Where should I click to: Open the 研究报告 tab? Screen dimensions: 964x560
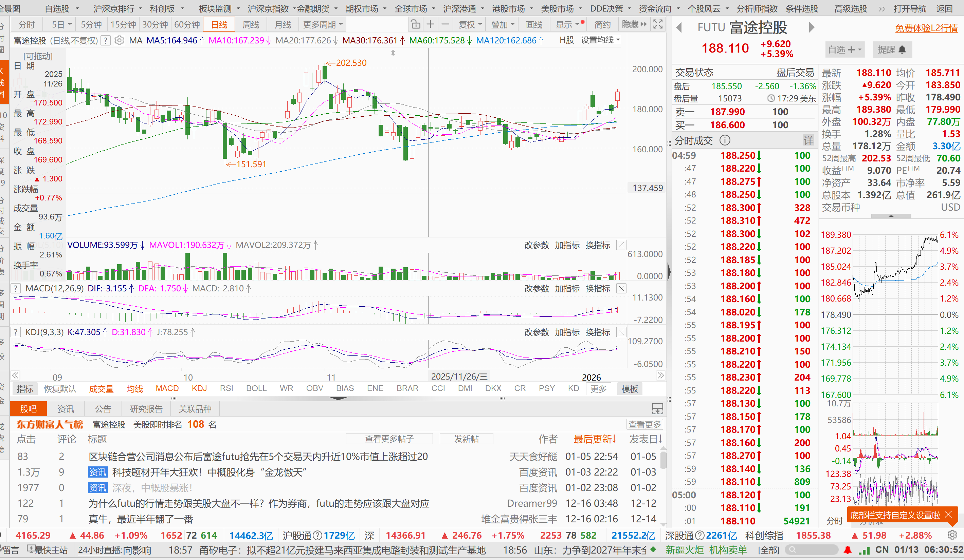[146, 409]
